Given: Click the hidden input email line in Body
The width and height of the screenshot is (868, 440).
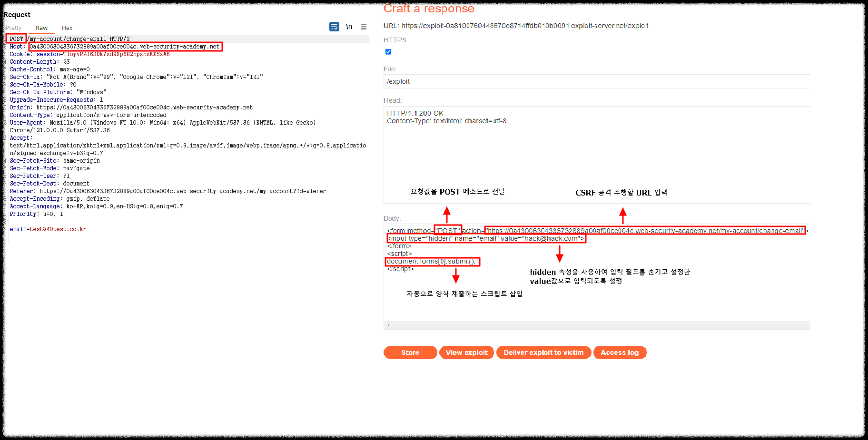Looking at the screenshot, I should (x=486, y=238).
